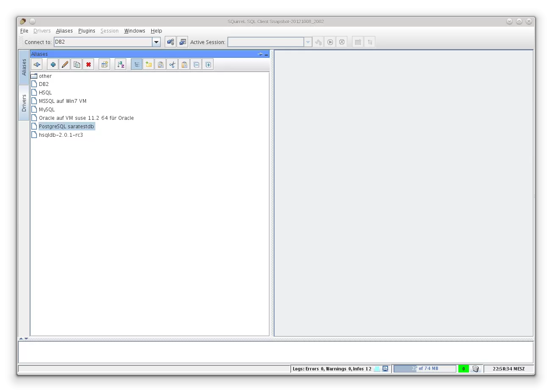Screen dimensions: 552x392
Task: Create a new folder in the alias tree
Action: (148, 64)
